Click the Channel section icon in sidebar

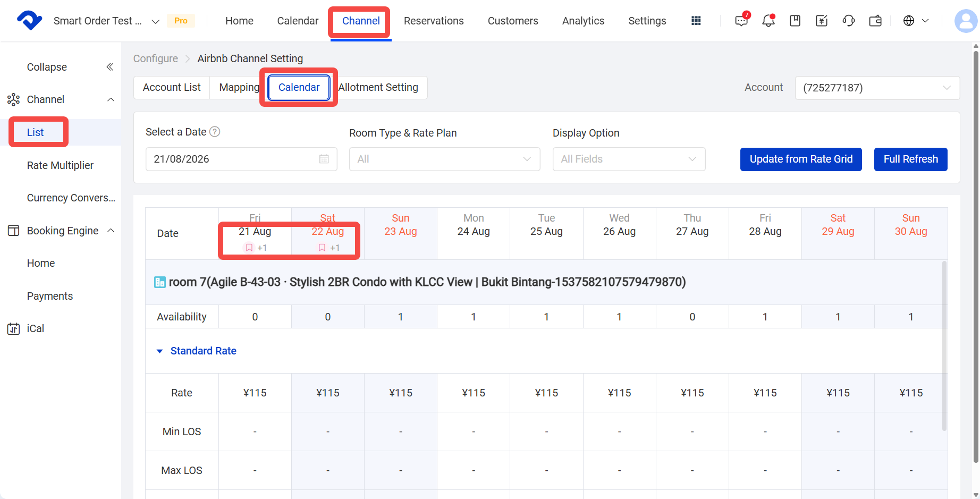[13, 99]
